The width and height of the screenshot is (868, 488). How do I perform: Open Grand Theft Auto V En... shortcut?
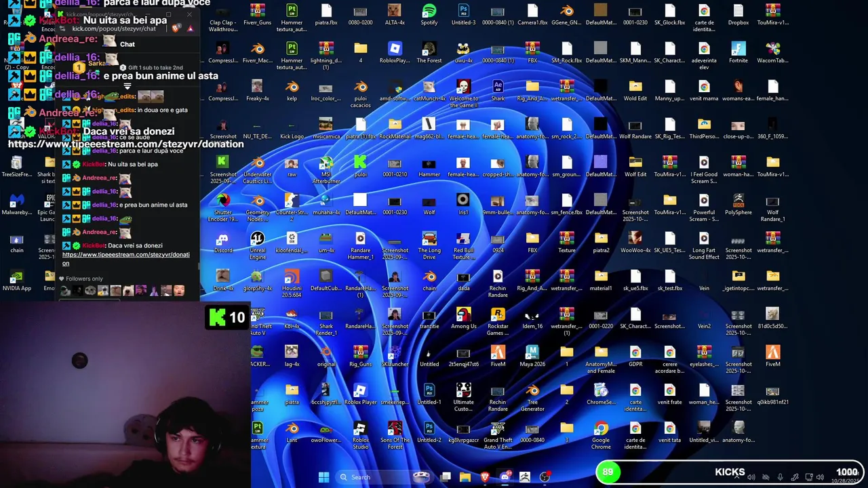(498, 435)
